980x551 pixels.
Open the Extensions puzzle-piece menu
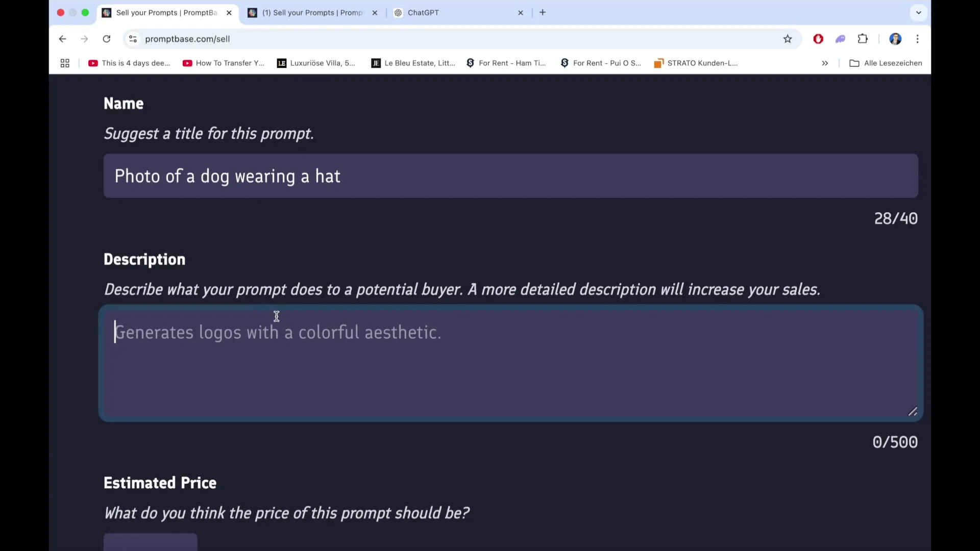point(863,39)
